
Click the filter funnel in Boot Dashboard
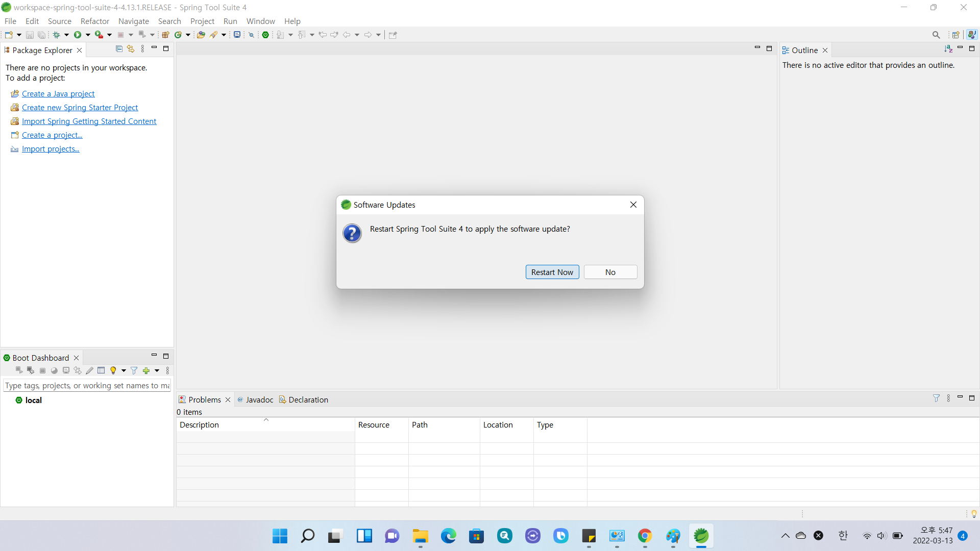coord(134,370)
